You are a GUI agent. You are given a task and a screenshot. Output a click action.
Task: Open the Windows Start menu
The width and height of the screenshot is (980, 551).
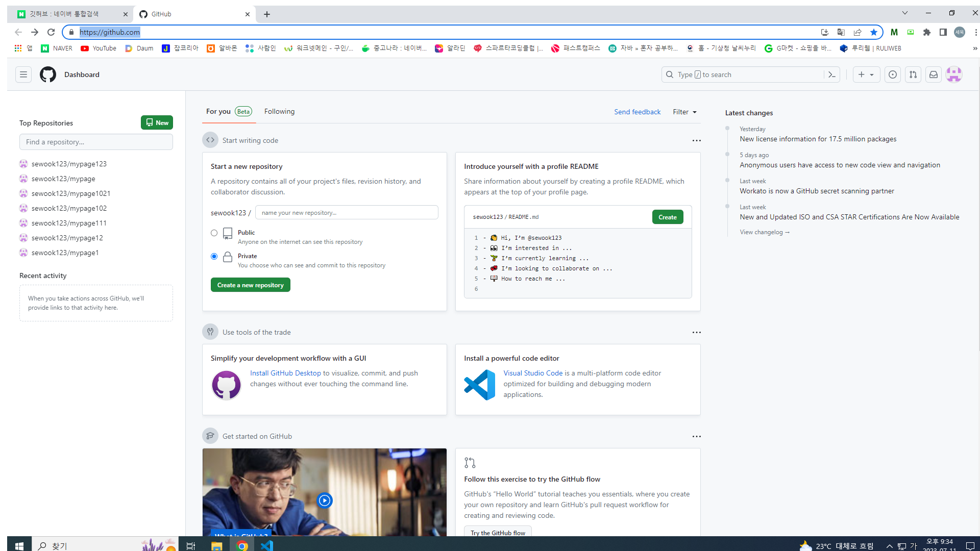19,545
